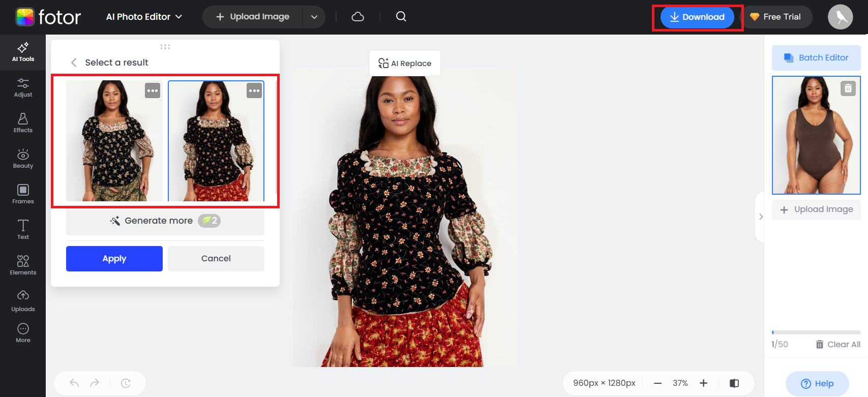This screenshot has width=868, height=397.
Task: Select the second generated result thumbnail
Action: 216,141
